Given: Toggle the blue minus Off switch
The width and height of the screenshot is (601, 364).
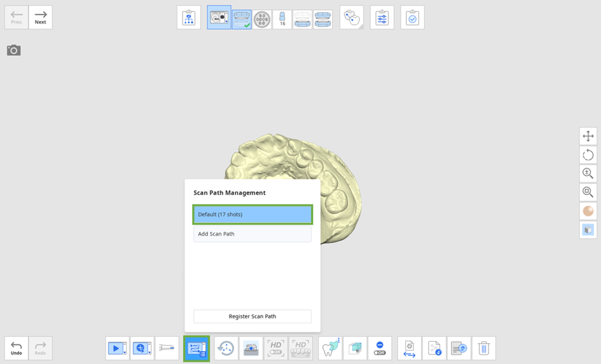Looking at the screenshot, I should [x=380, y=348].
